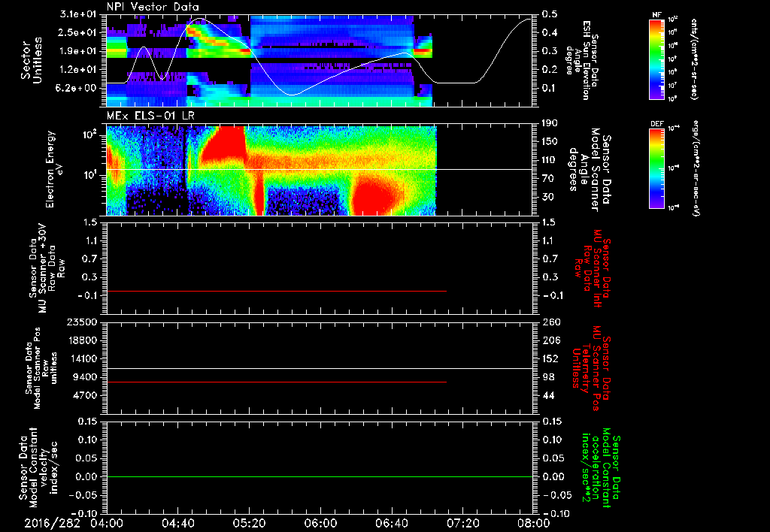Click the 06:00 time tick label
The image size is (770, 532).
[x=320, y=523]
